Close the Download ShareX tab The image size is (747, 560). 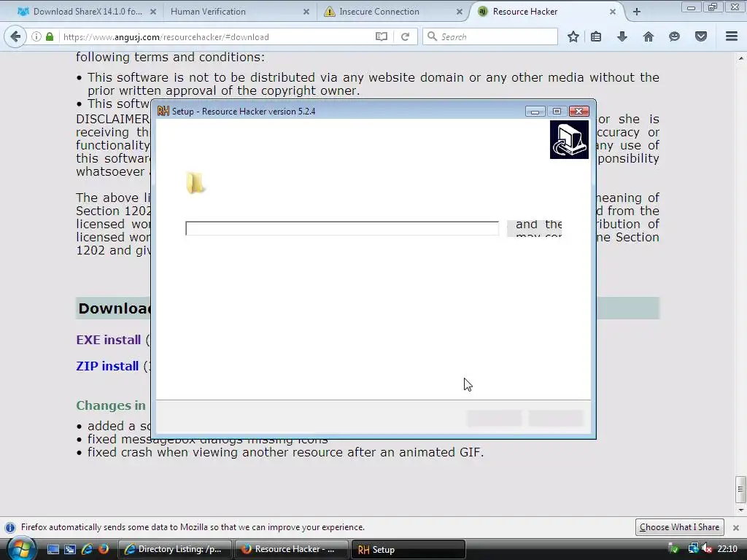[x=153, y=12]
